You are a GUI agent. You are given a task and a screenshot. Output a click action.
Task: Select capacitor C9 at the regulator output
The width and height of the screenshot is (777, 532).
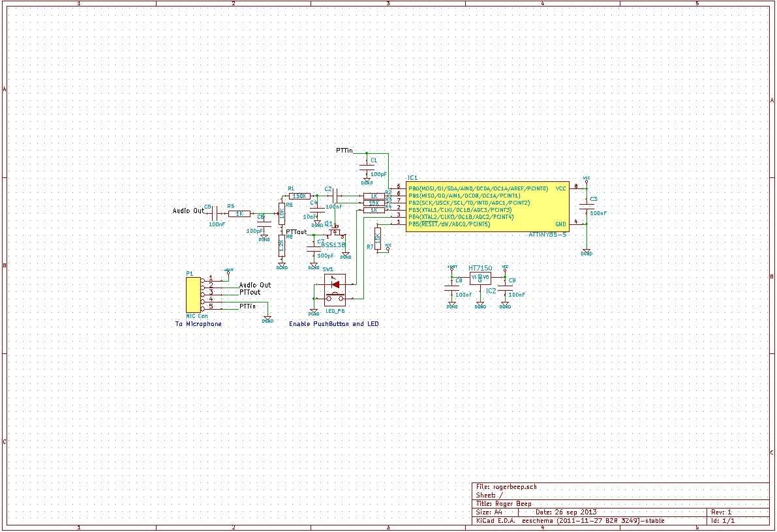click(506, 288)
